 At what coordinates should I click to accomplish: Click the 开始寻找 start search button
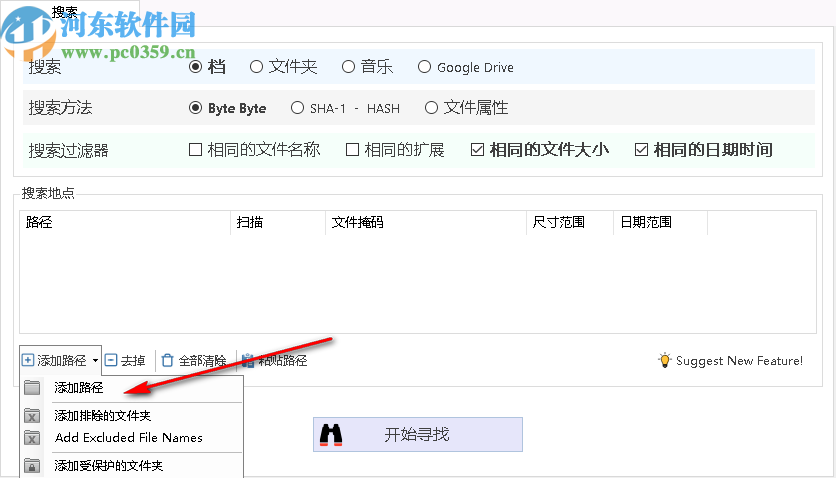click(417, 435)
